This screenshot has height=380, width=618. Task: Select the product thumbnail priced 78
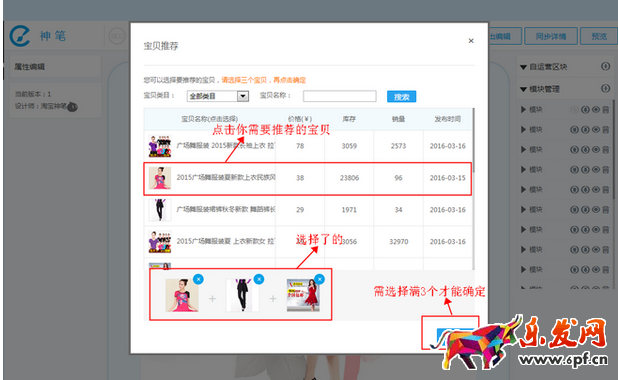(160, 146)
